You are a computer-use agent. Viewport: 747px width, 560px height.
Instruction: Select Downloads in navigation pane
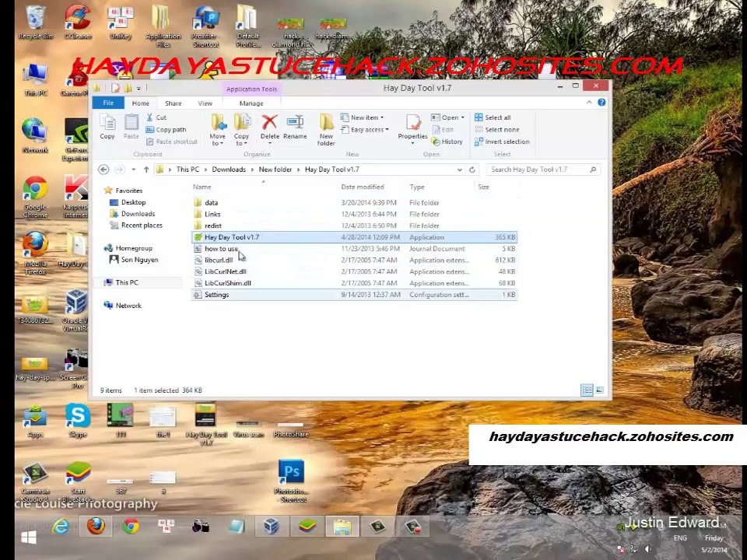(x=132, y=214)
